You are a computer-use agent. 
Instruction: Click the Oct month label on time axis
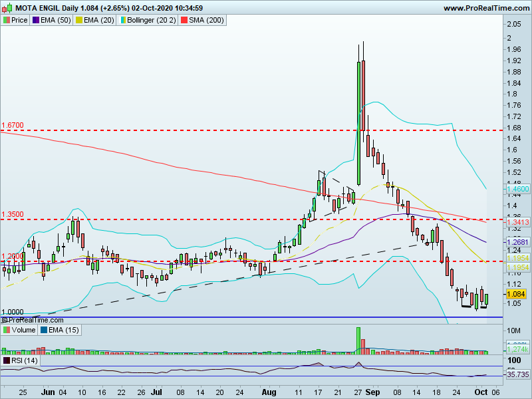click(481, 392)
